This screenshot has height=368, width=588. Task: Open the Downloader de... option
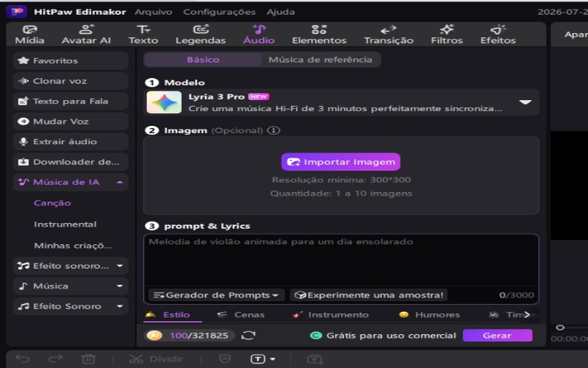click(71, 162)
